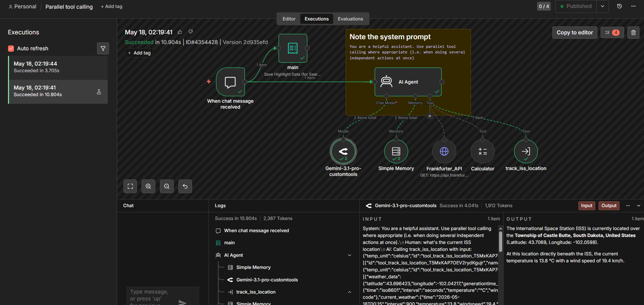Give thumbs down to this execution
Viewport: 644px width, 305px height.
point(191,32)
